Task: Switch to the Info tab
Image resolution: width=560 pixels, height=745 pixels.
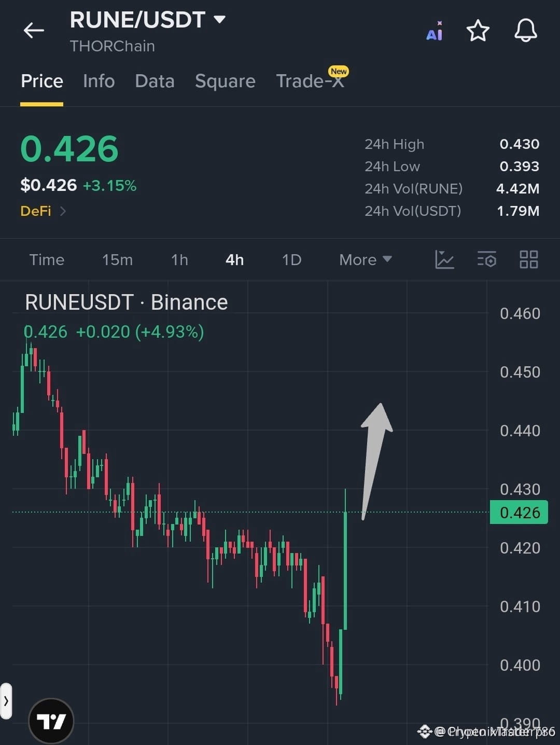Action: coord(99,81)
